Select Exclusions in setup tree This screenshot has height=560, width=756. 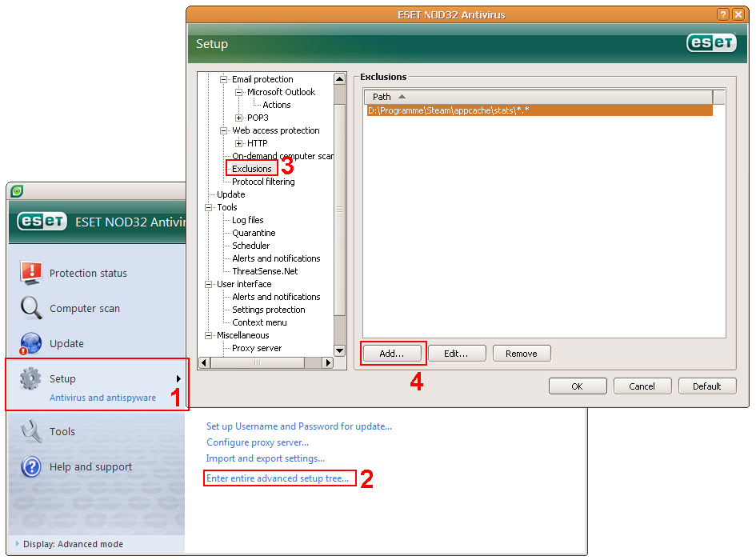pyautogui.click(x=252, y=169)
